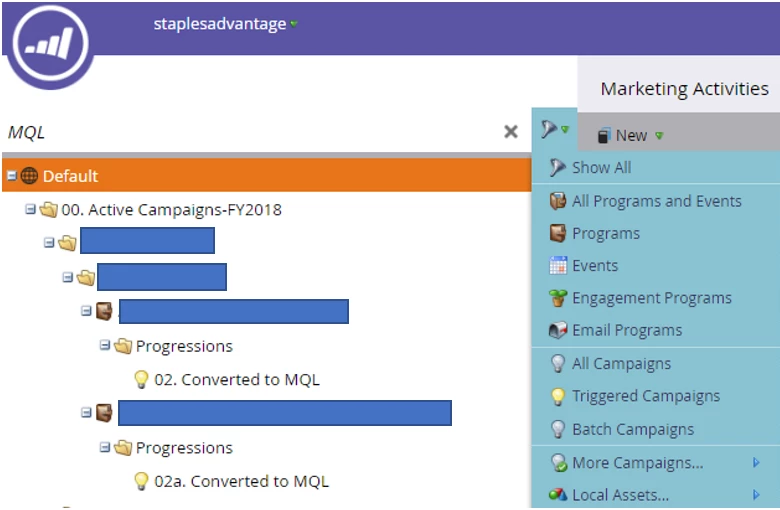Click the 02a. Converted to MQL bulb icon
Screen dimensions: 780x510
[141, 481]
